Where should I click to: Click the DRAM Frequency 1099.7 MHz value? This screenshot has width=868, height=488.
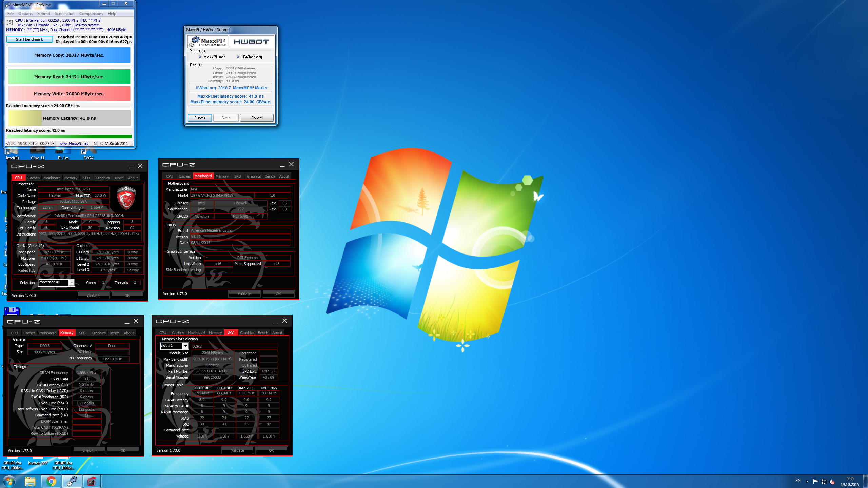[x=87, y=372]
